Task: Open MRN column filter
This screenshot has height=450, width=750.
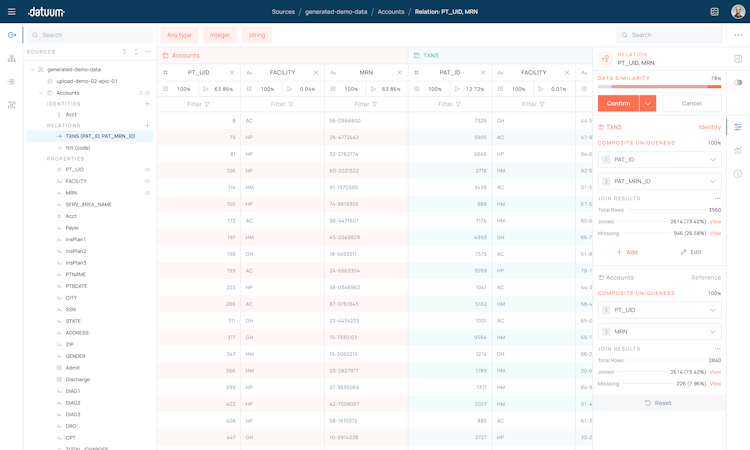Action: tap(366, 104)
